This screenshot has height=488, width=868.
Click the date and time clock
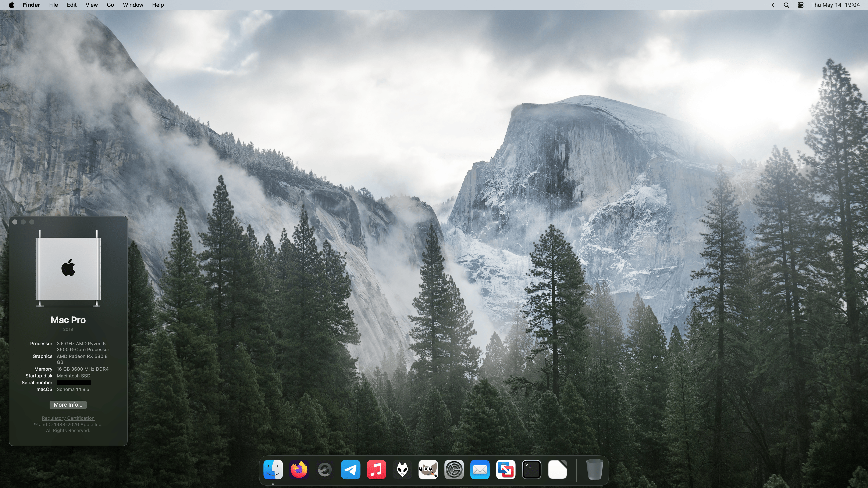click(835, 5)
